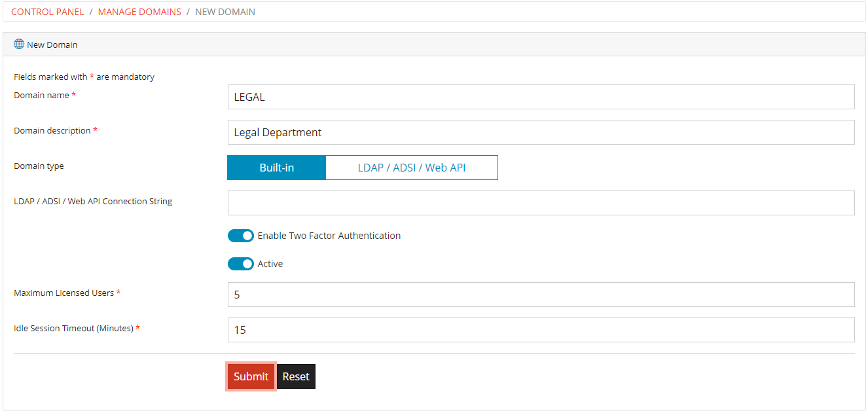Click the mandatory fields notice text

pos(84,77)
